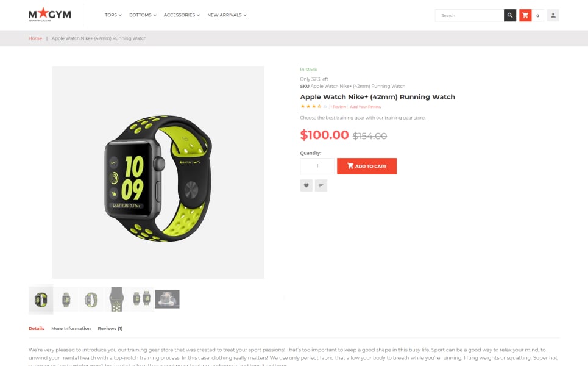Image resolution: width=588 pixels, height=366 pixels.
Task: Follow the Home breadcrumb link
Action: tap(35, 38)
